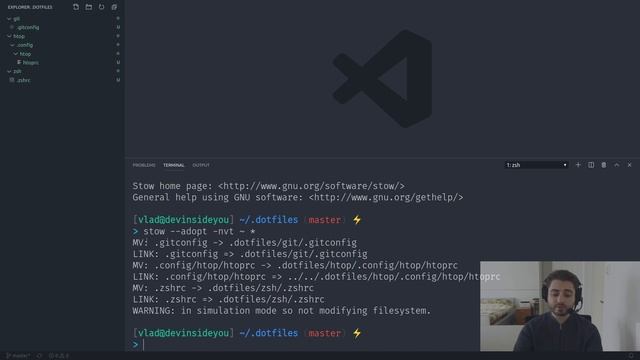
Task: Open the terminal selector dropdown '1: zsh'
Action: point(536,165)
